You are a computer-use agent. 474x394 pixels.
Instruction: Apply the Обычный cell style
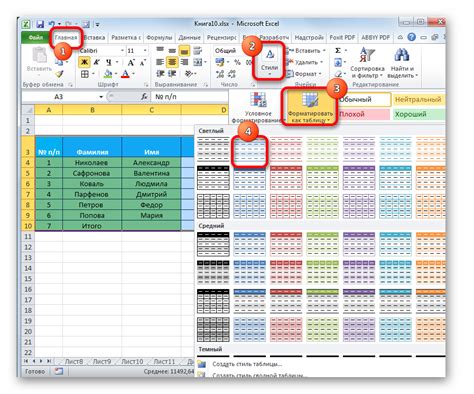pyautogui.click(x=364, y=99)
